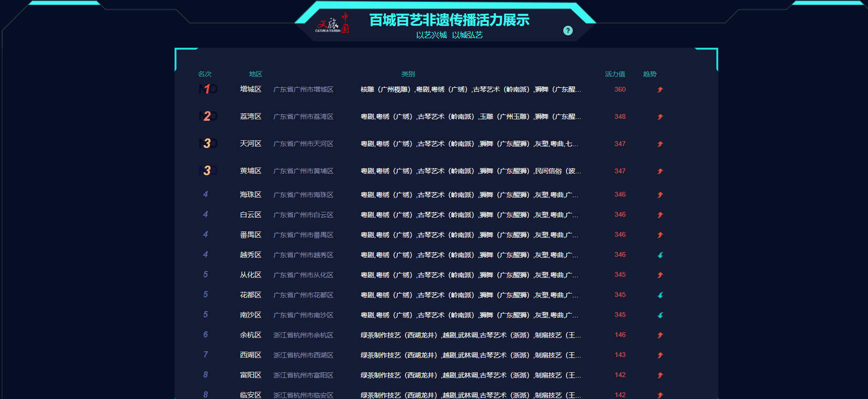Click downward trend arrow for 花都区

pos(660,295)
